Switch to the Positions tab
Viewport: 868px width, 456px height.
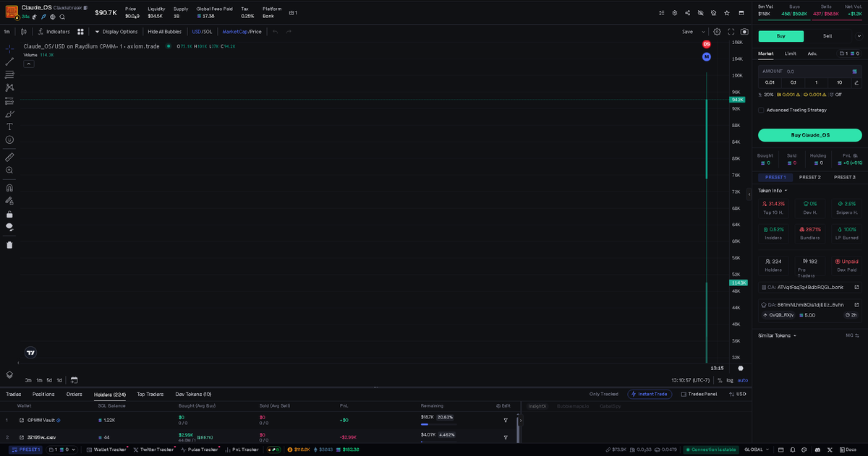click(43, 394)
